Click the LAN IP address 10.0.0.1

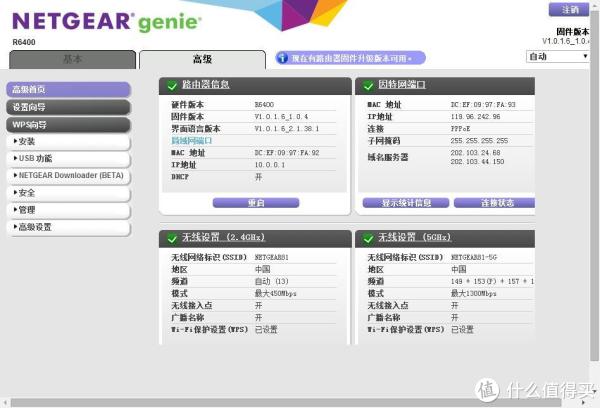tap(270, 165)
